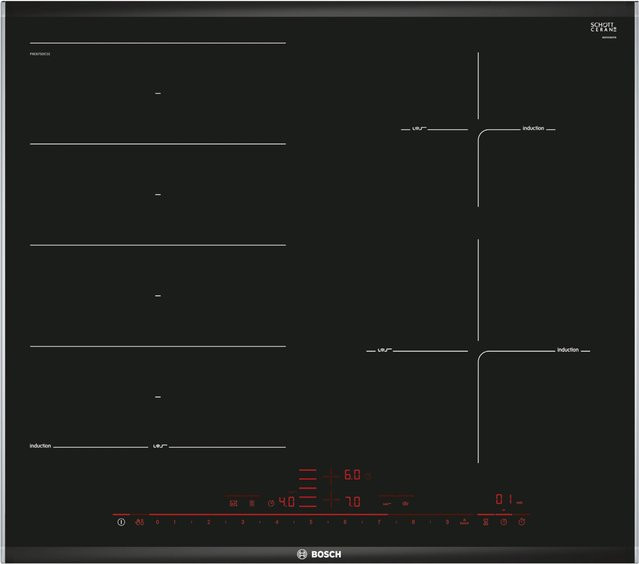This screenshot has width=639, height=564.
Task: Activate the PowerBoost icon after level 9
Action: (x=464, y=522)
